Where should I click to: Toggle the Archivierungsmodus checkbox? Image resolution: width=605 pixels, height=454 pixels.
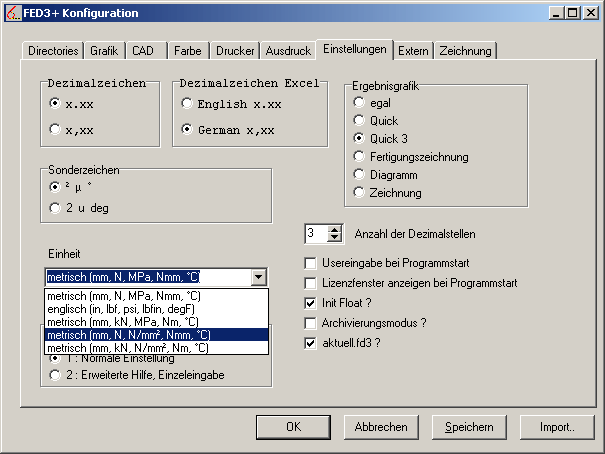click(x=311, y=323)
